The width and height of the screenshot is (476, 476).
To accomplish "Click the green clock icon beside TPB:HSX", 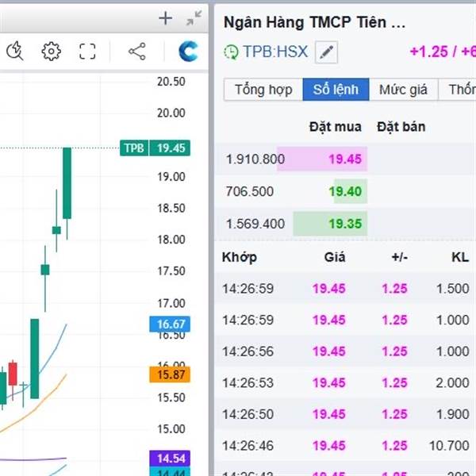I will pyautogui.click(x=231, y=52).
